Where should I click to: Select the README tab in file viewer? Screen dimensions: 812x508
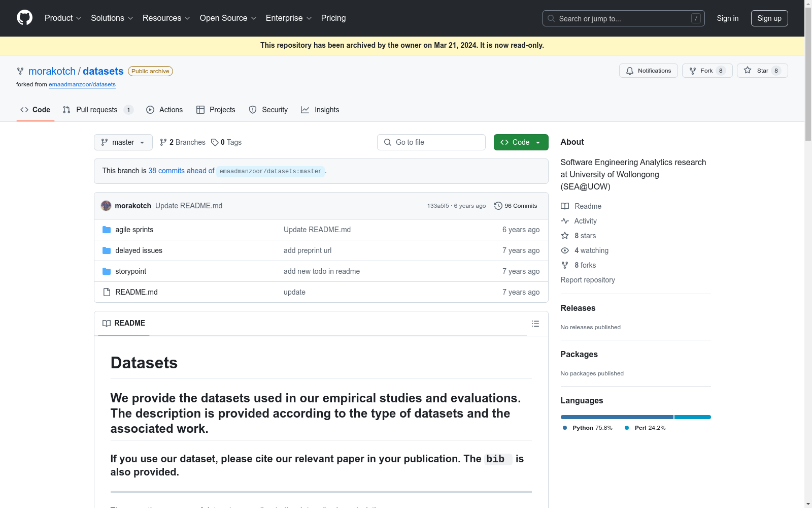(124, 323)
